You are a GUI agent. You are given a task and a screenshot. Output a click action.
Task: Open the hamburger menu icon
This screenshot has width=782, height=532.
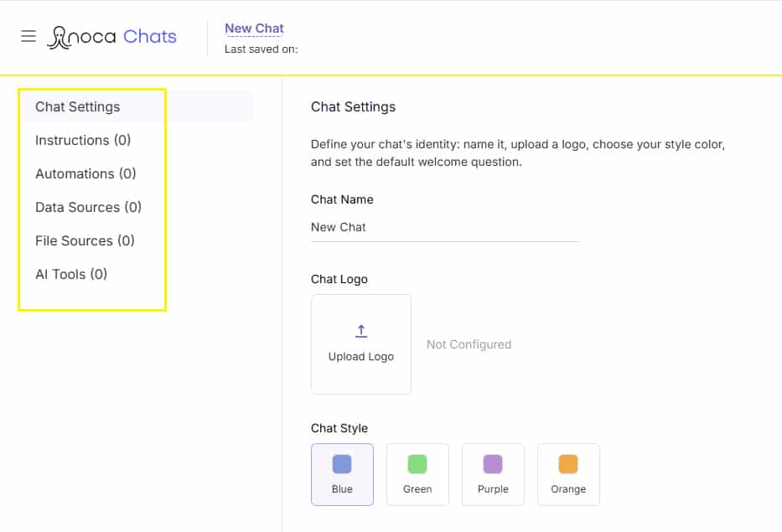(28, 36)
